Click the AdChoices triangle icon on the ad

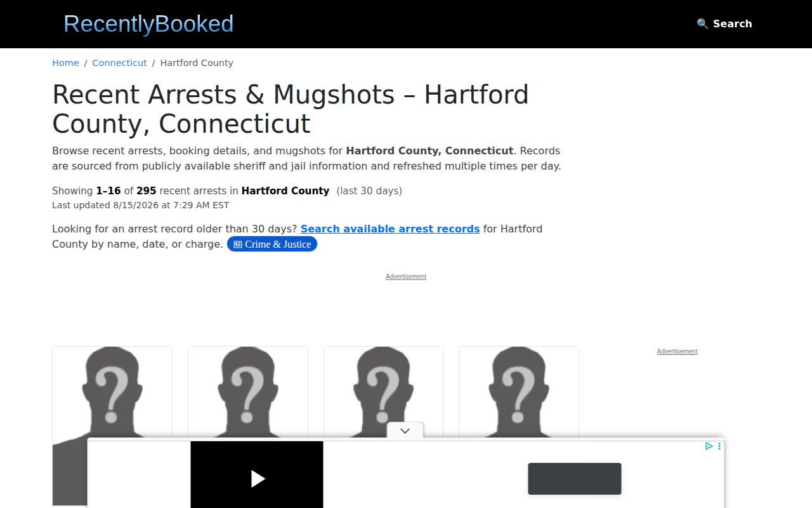(709, 446)
